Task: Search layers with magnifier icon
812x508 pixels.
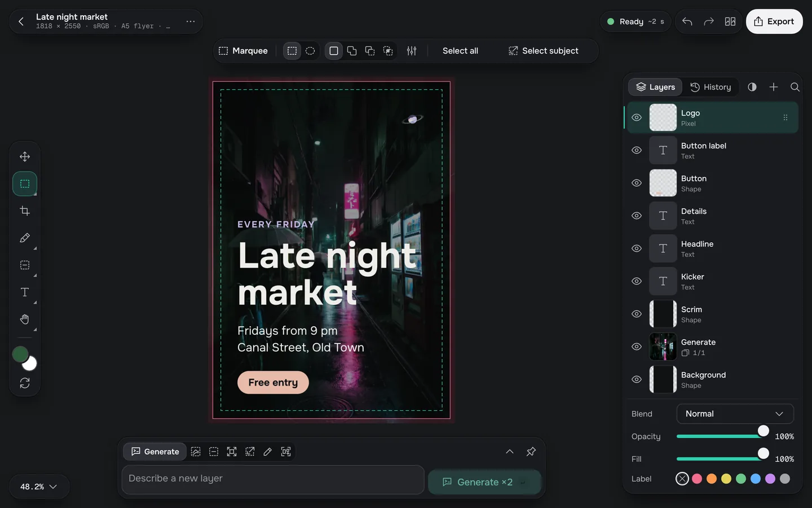Action: click(795, 87)
